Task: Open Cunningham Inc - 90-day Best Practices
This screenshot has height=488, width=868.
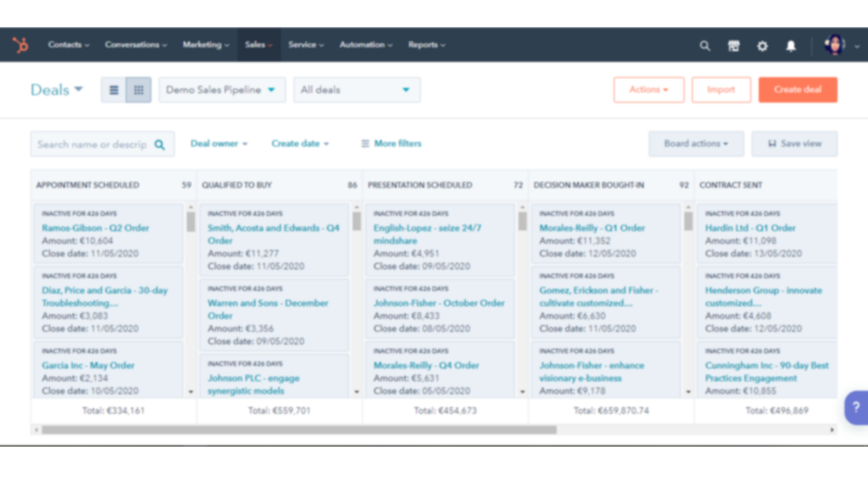Action: click(767, 371)
